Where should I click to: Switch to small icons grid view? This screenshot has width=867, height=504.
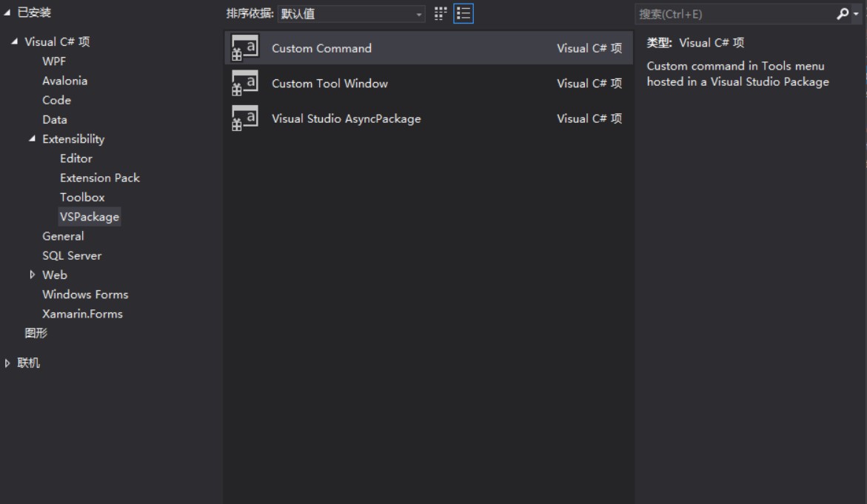pos(440,14)
